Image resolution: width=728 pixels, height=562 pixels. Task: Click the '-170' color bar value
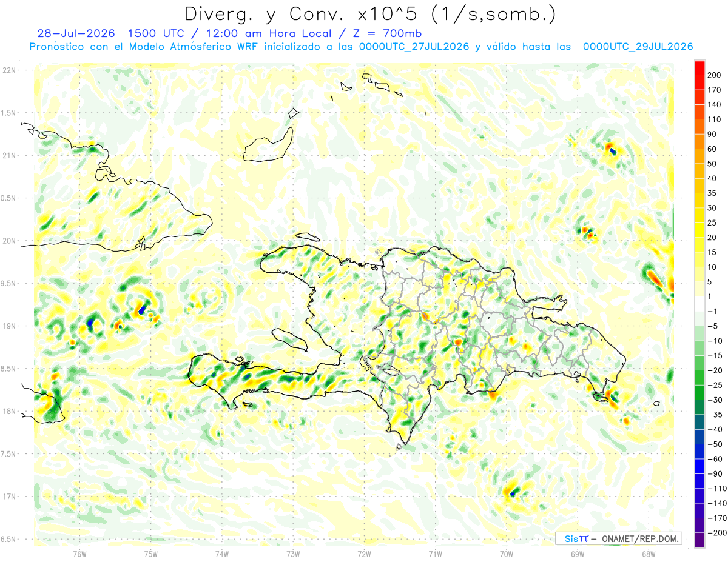coord(718,518)
